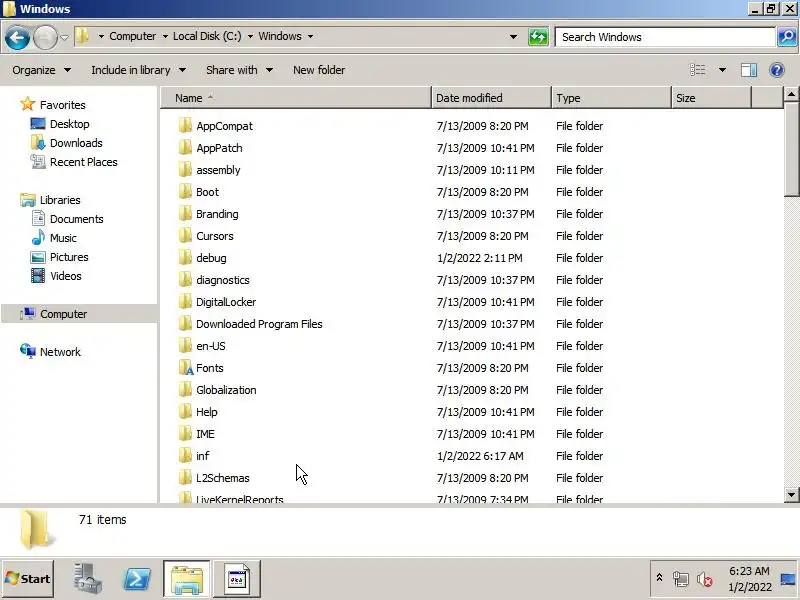Image resolution: width=800 pixels, height=600 pixels.
Task: Select the Globalization folder name
Action: [226, 390]
